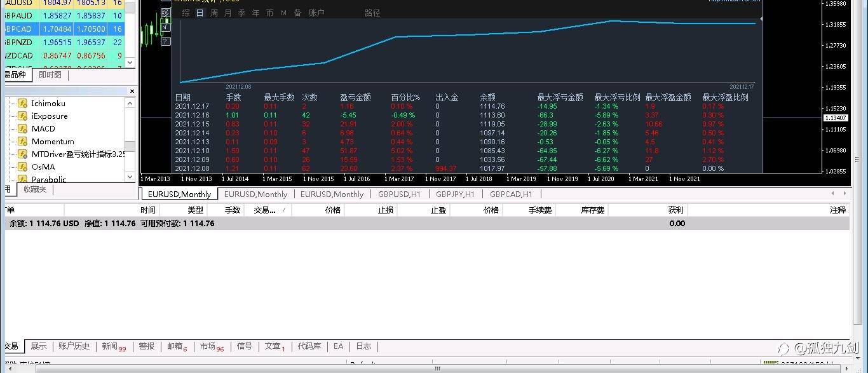
Task: Click the checkmark icon on chart panel
Action: [165, 27]
